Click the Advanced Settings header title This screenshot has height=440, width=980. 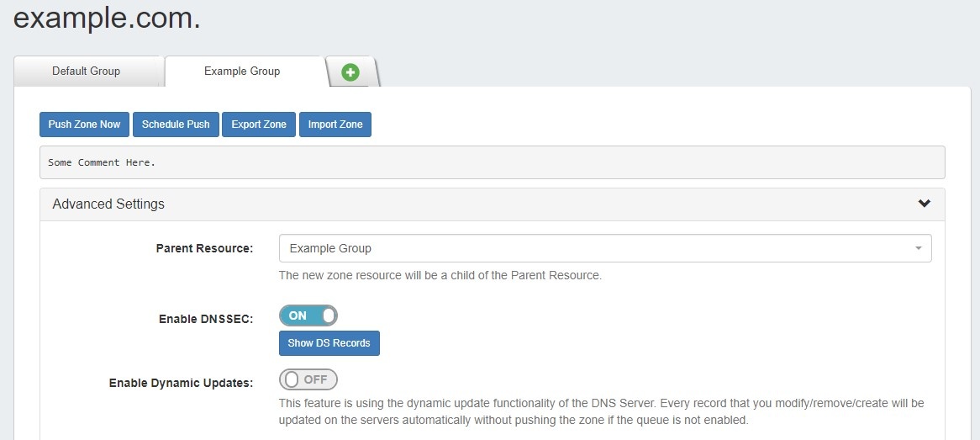coord(108,204)
